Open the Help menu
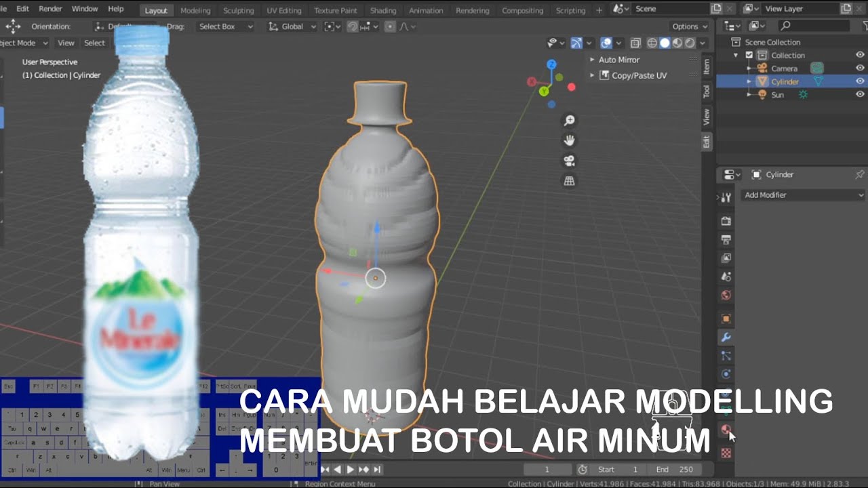This screenshot has height=488, width=868. (x=116, y=9)
